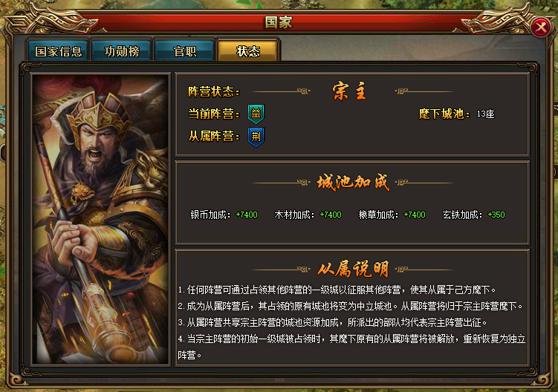Click the 荆 subordinate faction shield icon
This screenshot has width=558, height=392.
[x=256, y=137]
